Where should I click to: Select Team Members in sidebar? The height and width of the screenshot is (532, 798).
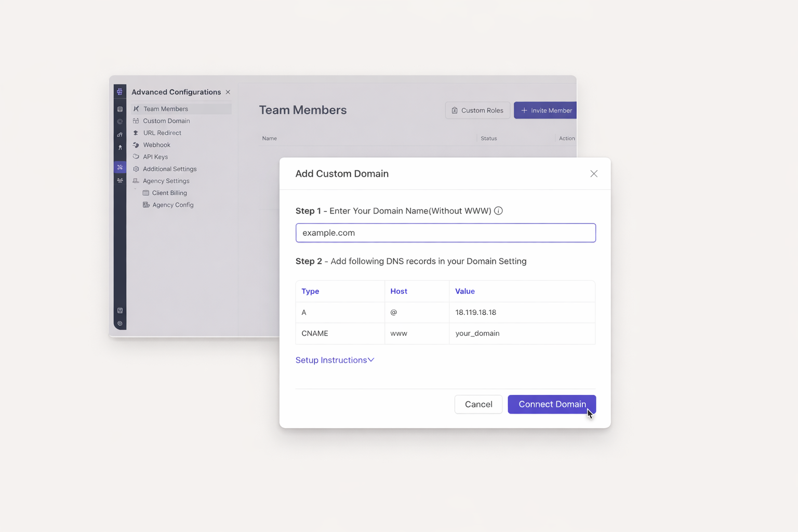pos(166,109)
